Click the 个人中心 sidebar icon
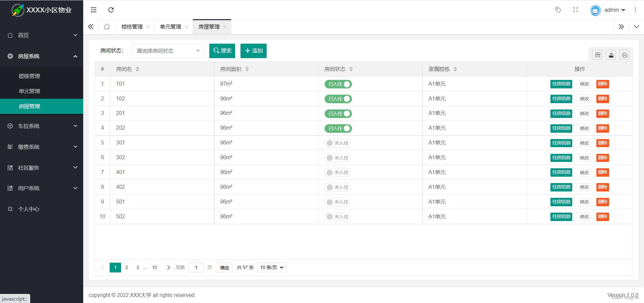This screenshot has width=644, height=303. click(10, 209)
